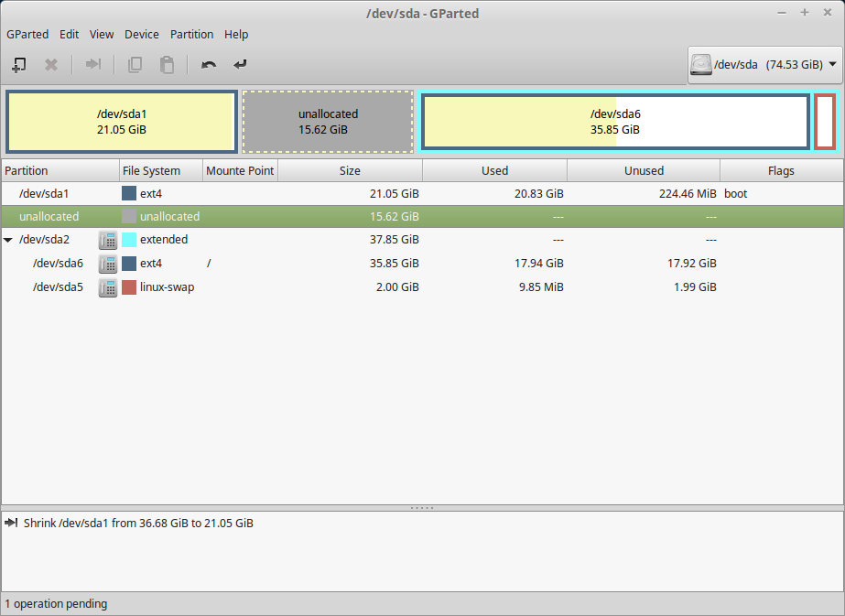Click the lock/mounted icon on the /dev/sda6 row
This screenshot has height=616, width=845.
click(x=108, y=264)
